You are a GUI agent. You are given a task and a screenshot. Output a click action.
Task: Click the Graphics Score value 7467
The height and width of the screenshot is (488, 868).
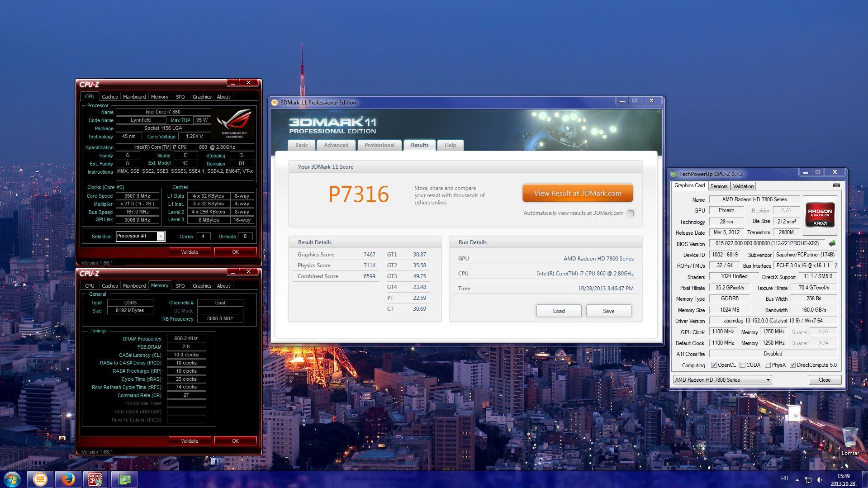pos(369,255)
